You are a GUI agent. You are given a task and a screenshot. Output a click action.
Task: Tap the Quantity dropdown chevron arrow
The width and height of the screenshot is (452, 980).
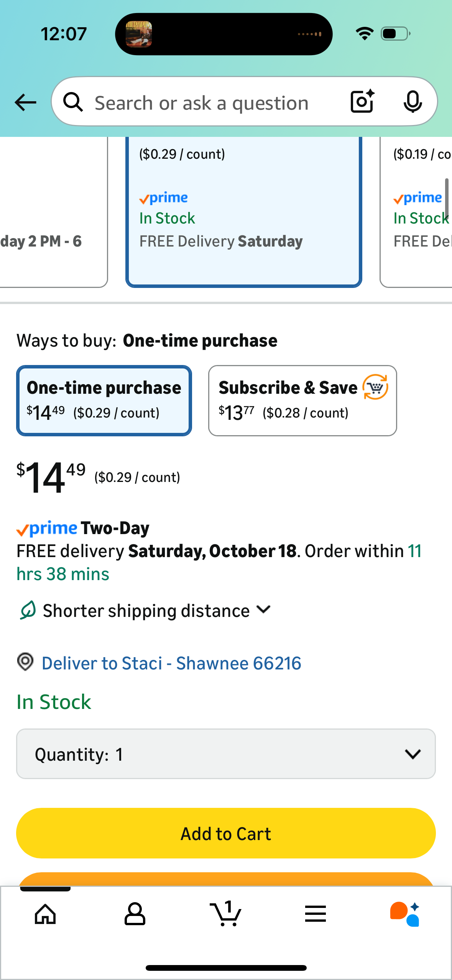(413, 754)
